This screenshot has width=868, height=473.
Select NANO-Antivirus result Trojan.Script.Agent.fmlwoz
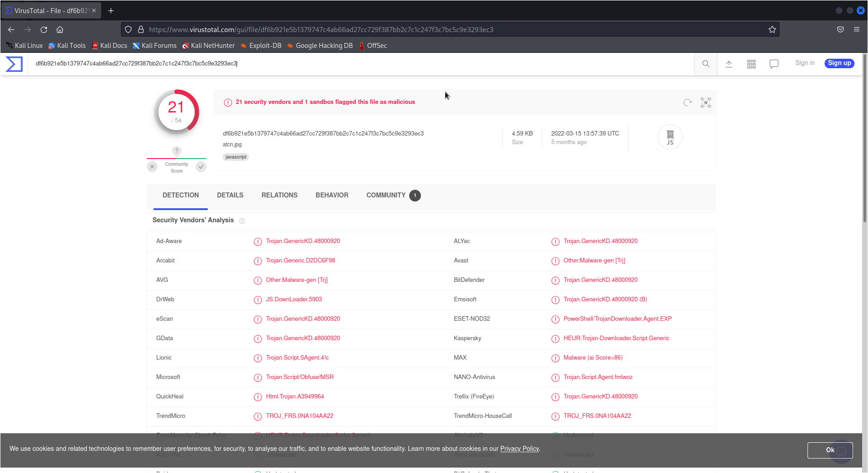point(598,377)
